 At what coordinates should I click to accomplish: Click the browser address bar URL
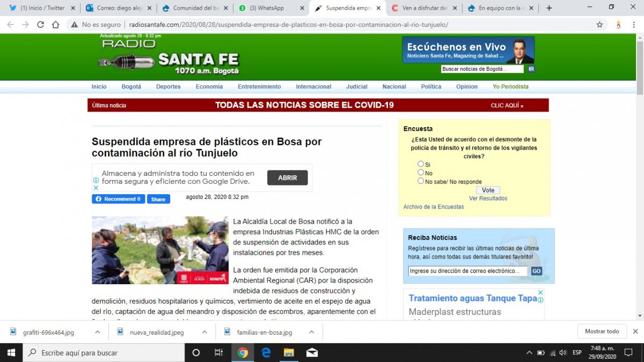(289, 25)
